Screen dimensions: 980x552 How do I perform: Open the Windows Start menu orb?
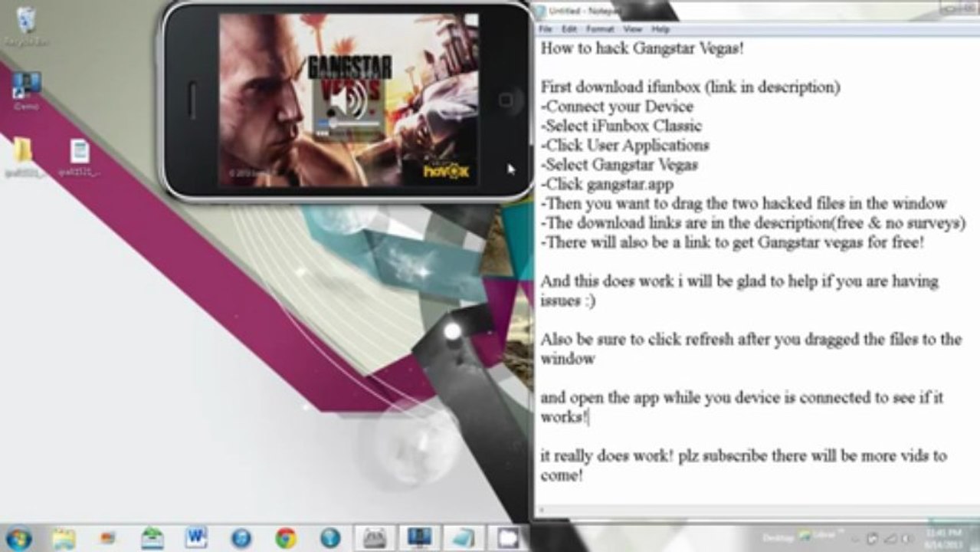(18, 537)
